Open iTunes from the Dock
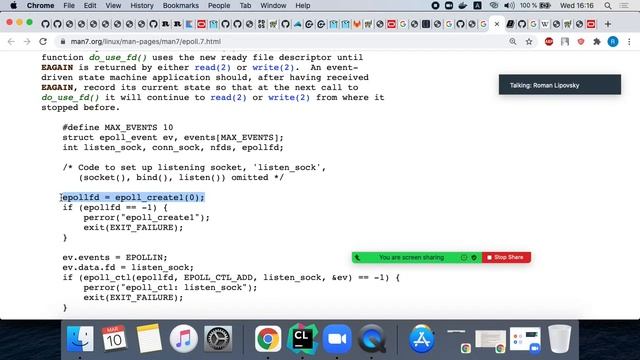The height and width of the screenshot is (360, 640). pyautogui.click(x=183, y=339)
